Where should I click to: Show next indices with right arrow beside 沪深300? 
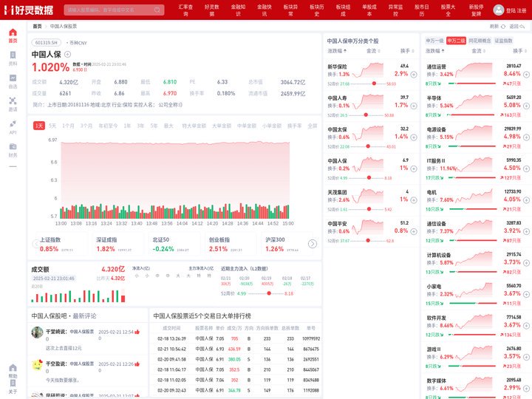coord(313,244)
